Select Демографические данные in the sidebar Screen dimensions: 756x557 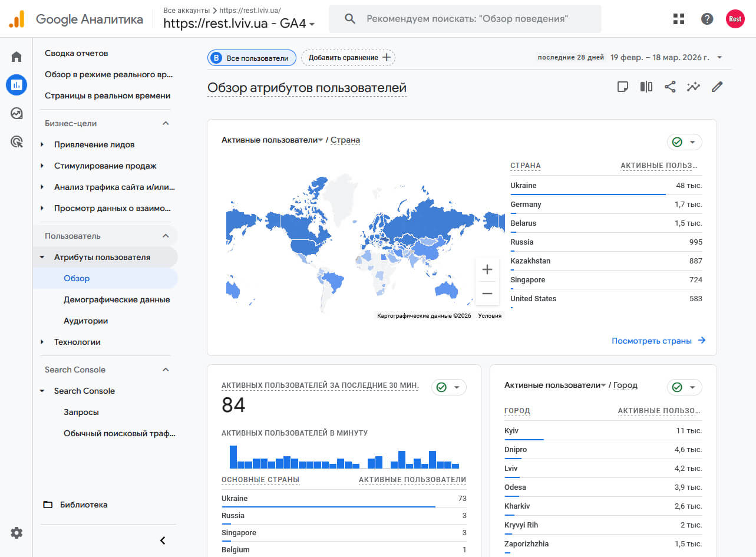coord(117,299)
